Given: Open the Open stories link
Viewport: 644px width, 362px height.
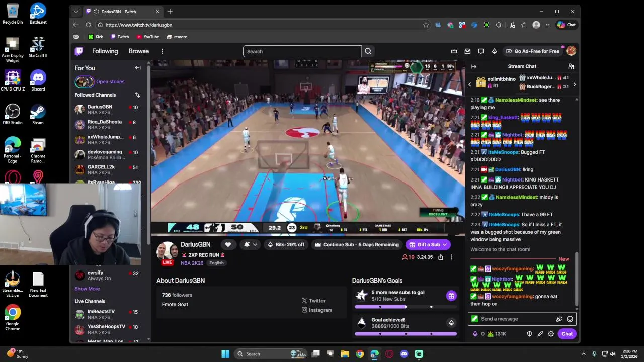Looking at the screenshot, I should coord(110,82).
